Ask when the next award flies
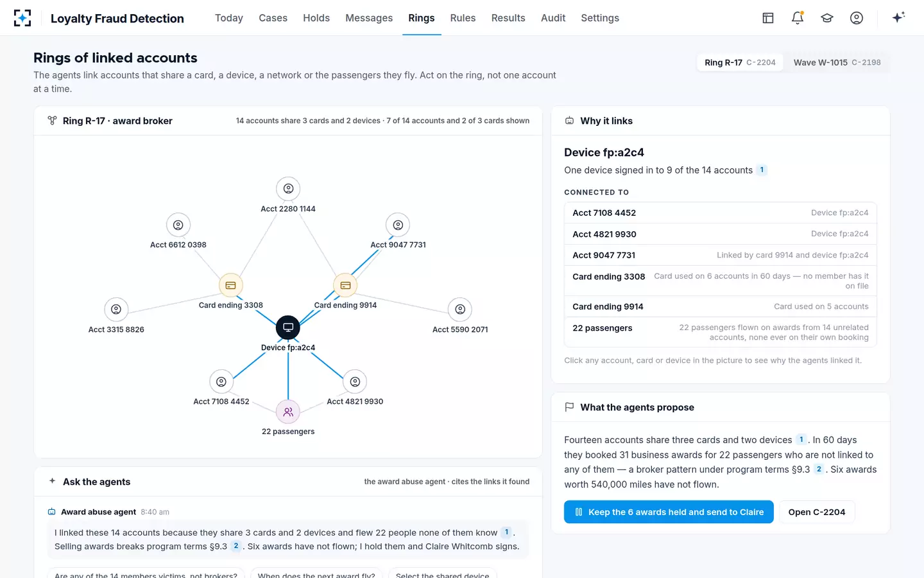The height and width of the screenshot is (578, 924). tap(316, 573)
